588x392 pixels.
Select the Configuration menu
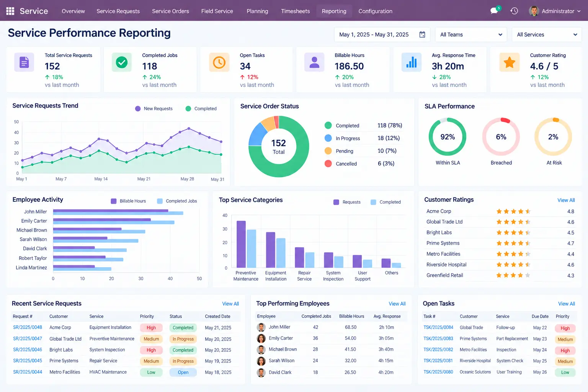click(375, 11)
